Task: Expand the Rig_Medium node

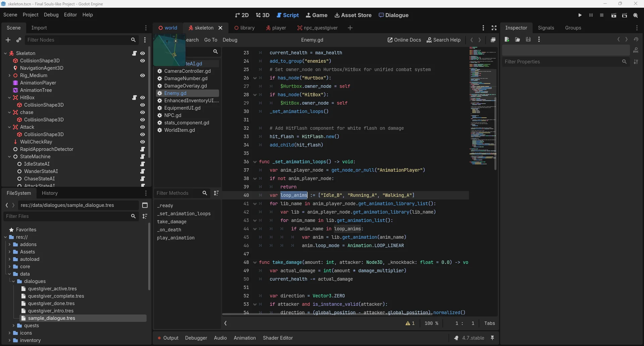Action: click(x=9, y=75)
